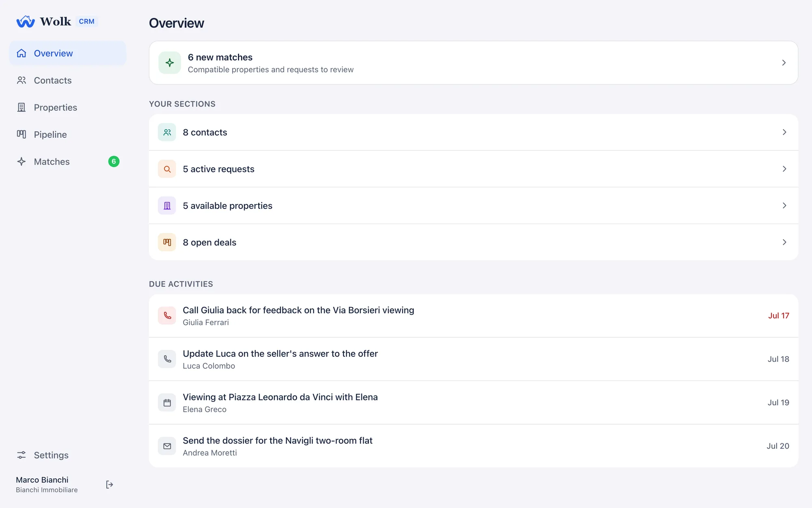Click the orange search icon for active requests
The image size is (812, 508).
point(167,169)
